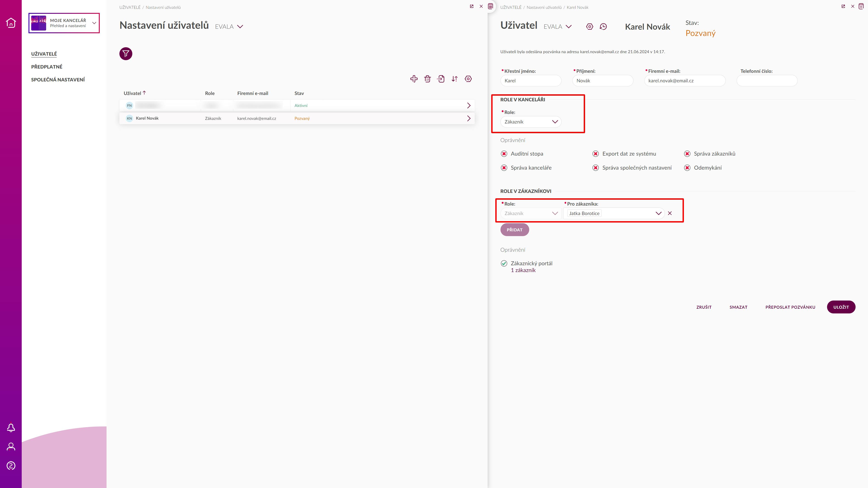This screenshot has width=868, height=488.
Task: Click UŽIVATELÉ breadcrumb in left panel
Action: coord(130,7)
